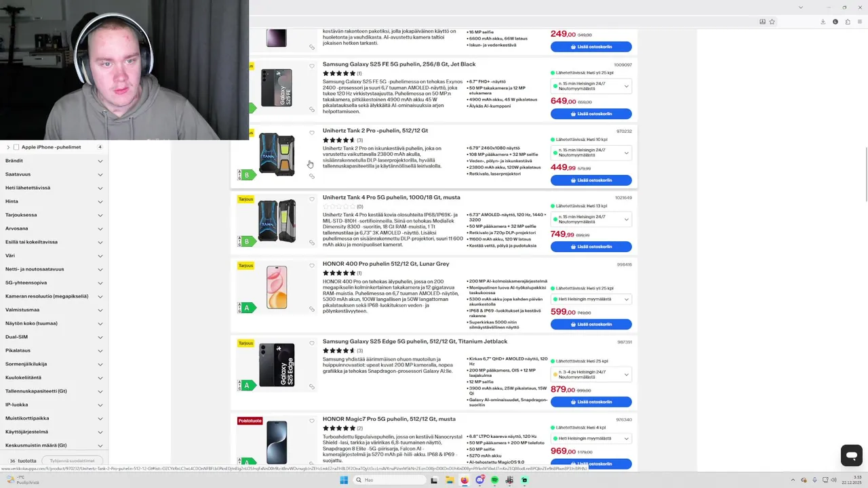The width and height of the screenshot is (868, 488).
Task: Open Spotify from the taskbar
Action: click(494, 480)
